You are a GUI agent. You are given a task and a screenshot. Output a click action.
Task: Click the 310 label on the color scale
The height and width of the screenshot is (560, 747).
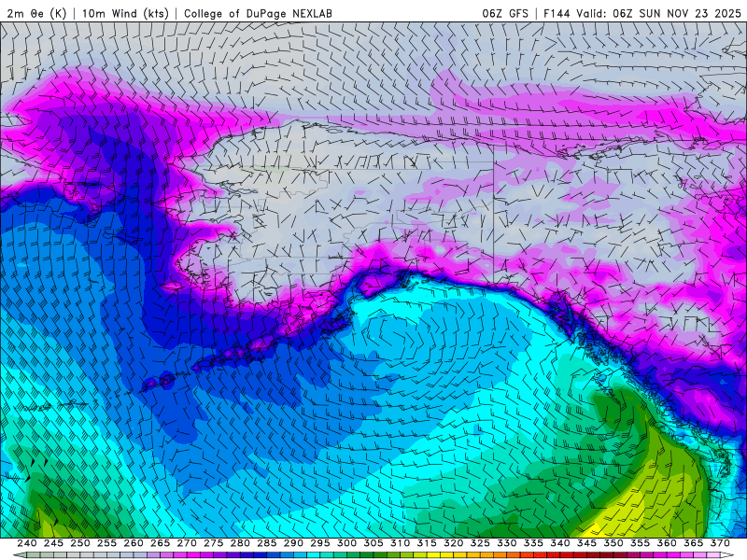[x=401, y=543]
